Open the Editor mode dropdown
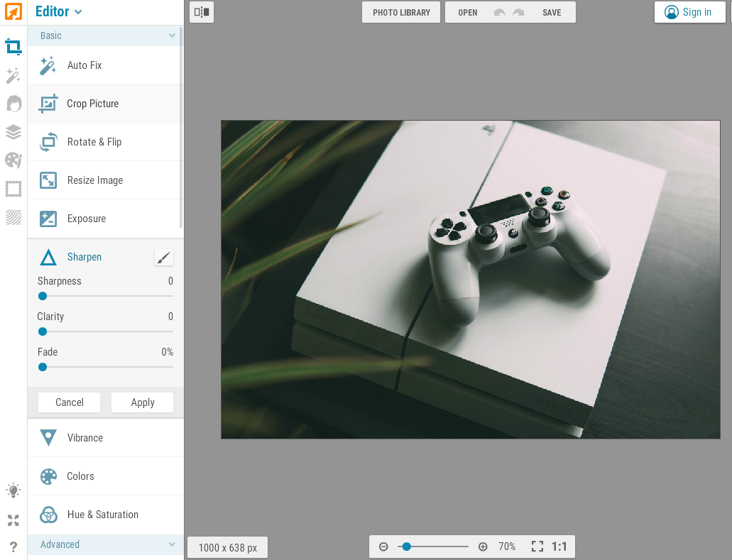Viewport: 732px width, 560px height. point(59,11)
